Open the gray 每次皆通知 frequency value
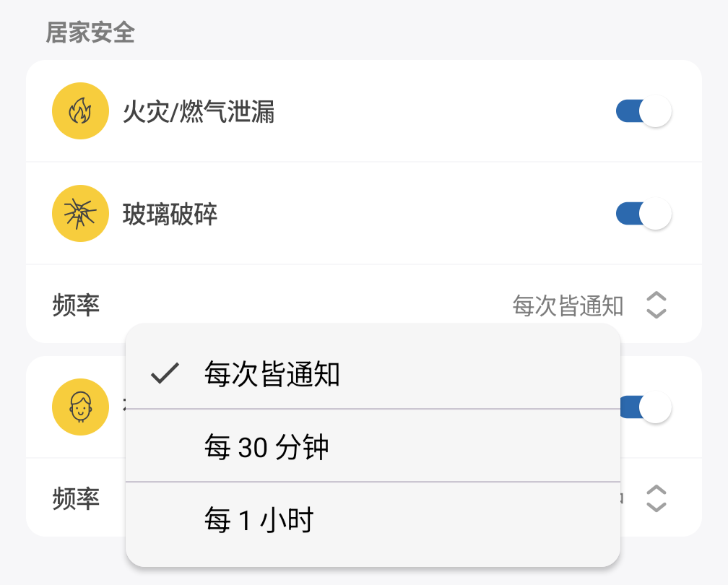Image resolution: width=728 pixels, height=585 pixels. coord(568,305)
